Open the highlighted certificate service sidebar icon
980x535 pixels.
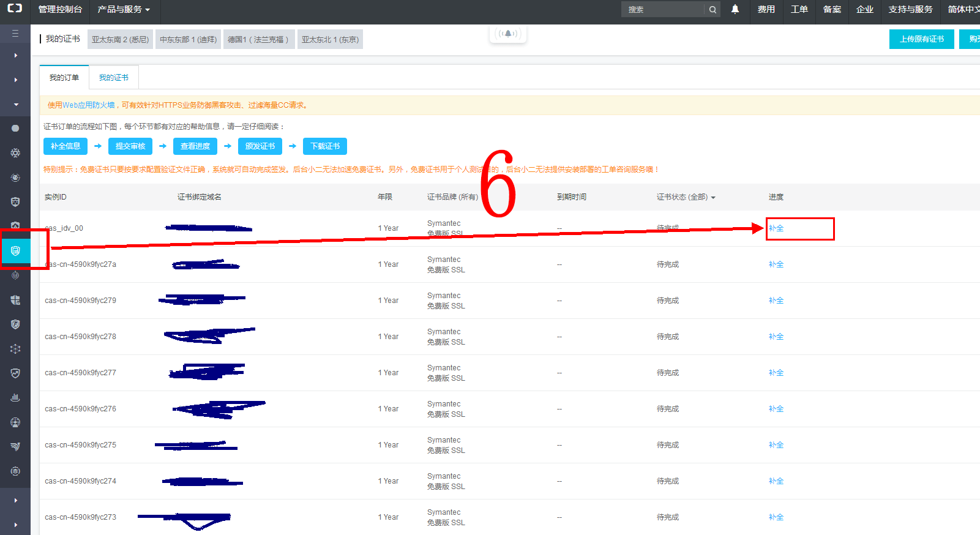tap(15, 250)
